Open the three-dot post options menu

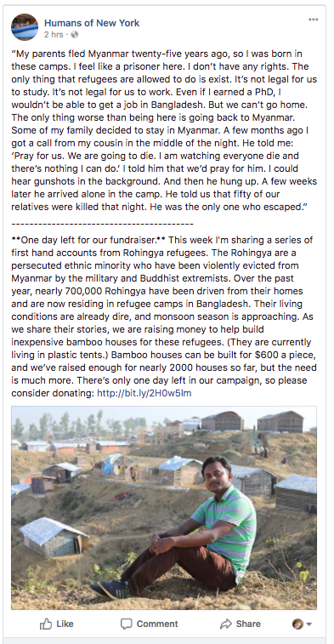[313, 20]
